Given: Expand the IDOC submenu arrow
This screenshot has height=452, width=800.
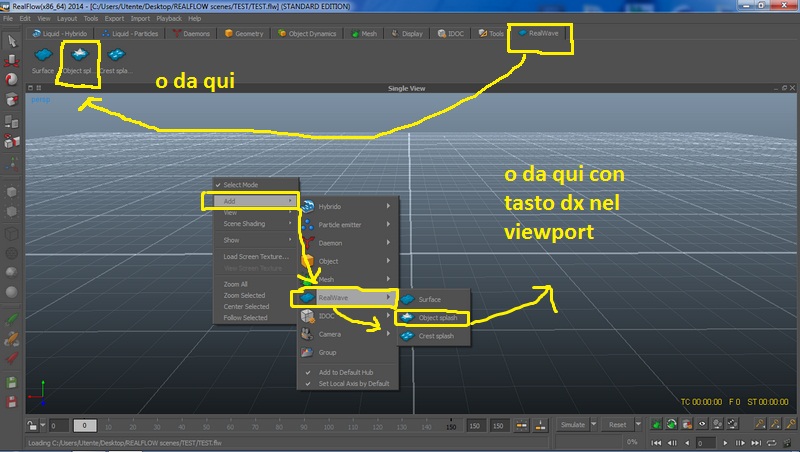Looking at the screenshot, I should click(388, 316).
